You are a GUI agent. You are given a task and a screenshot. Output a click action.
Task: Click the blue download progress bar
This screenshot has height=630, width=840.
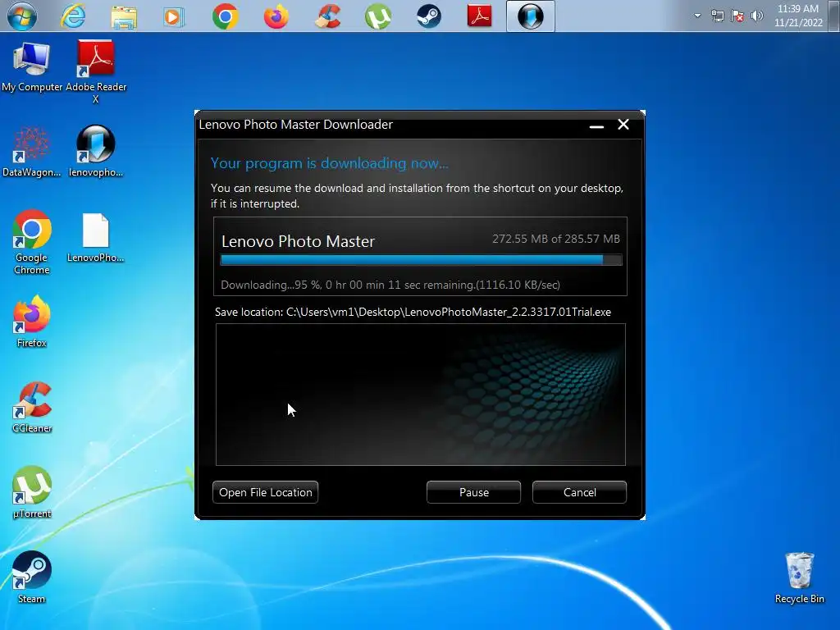click(x=421, y=260)
